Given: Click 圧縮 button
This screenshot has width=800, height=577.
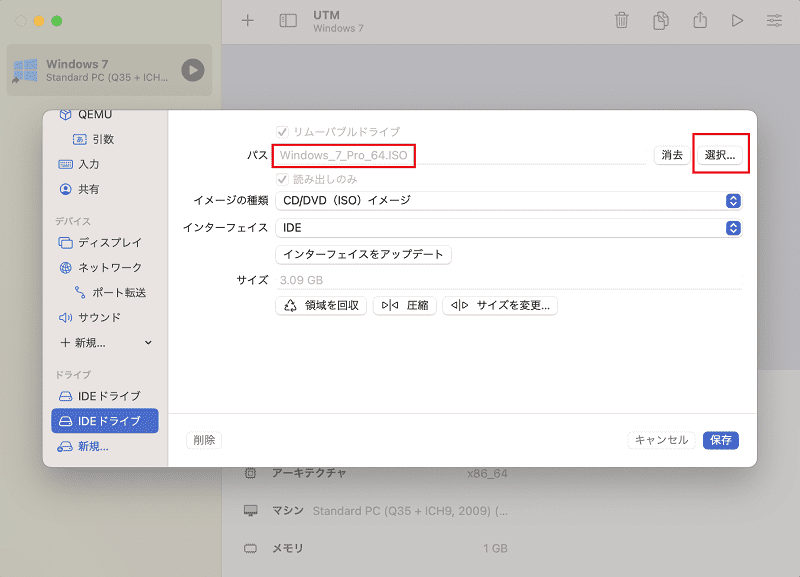Looking at the screenshot, I should [x=405, y=306].
